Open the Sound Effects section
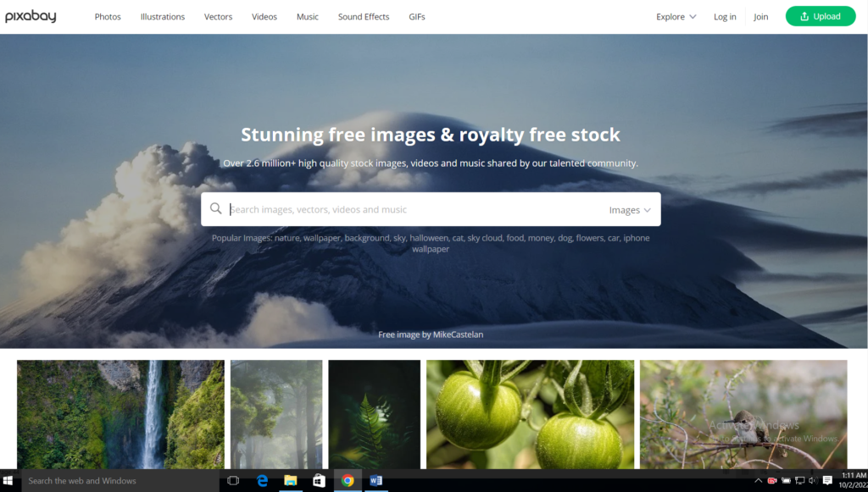This screenshot has height=492, width=868. tap(364, 17)
